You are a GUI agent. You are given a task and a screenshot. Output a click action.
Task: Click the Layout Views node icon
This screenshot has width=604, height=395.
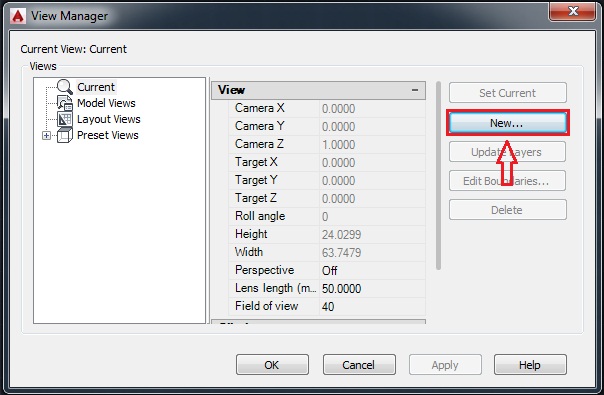click(x=64, y=119)
